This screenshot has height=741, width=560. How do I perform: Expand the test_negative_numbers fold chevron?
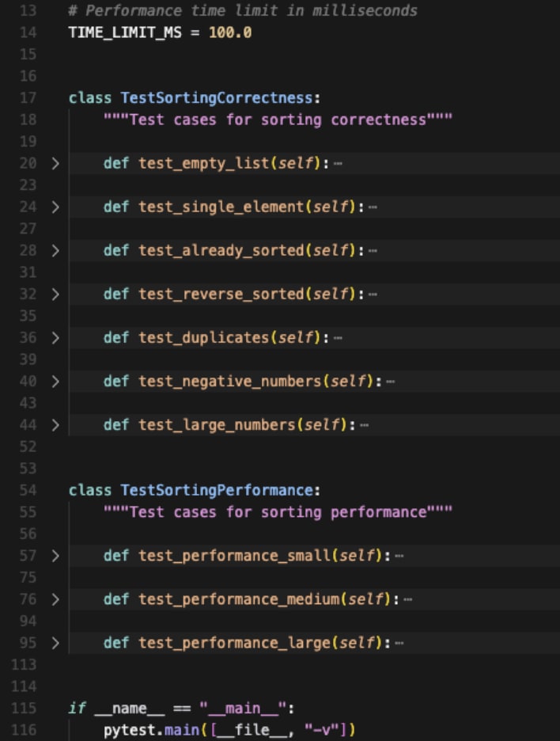click(55, 382)
